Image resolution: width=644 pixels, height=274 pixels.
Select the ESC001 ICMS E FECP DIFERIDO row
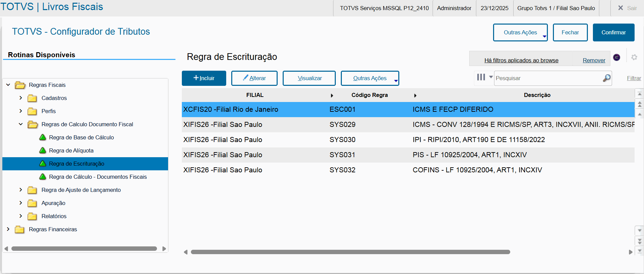tap(408, 109)
